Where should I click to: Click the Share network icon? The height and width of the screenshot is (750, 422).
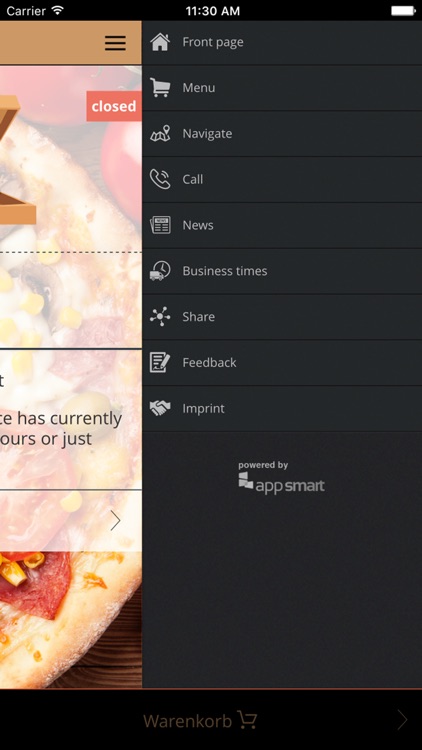tap(160, 317)
